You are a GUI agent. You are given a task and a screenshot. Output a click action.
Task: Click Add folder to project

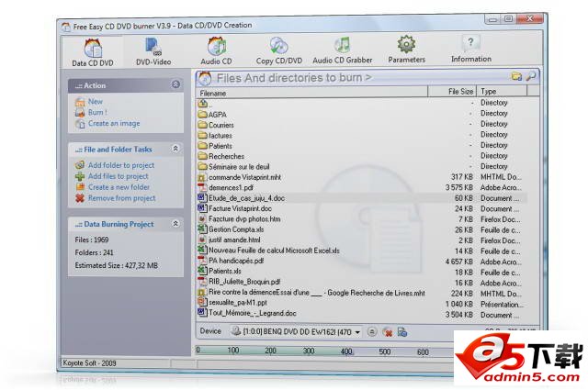121,165
